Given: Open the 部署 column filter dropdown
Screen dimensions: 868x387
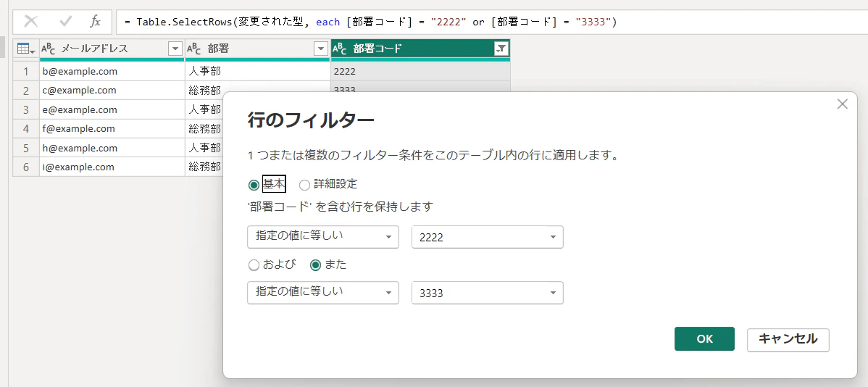Looking at the screenshot, I should click(321, 49).
